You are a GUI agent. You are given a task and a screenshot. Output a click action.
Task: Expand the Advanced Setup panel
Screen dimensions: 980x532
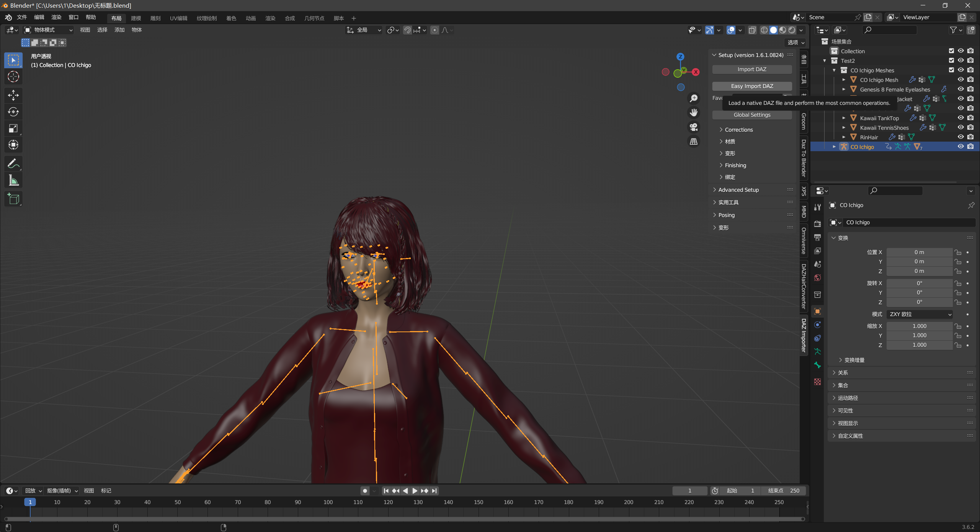(x=738, y=190)
